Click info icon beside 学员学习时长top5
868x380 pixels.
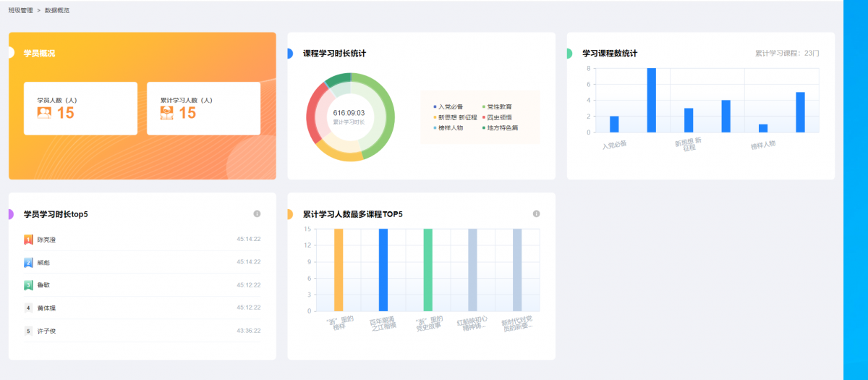point(257,214)
